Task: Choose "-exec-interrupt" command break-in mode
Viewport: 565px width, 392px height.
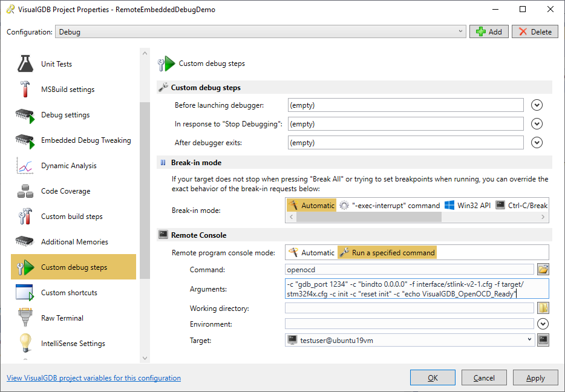Action: 390,205
